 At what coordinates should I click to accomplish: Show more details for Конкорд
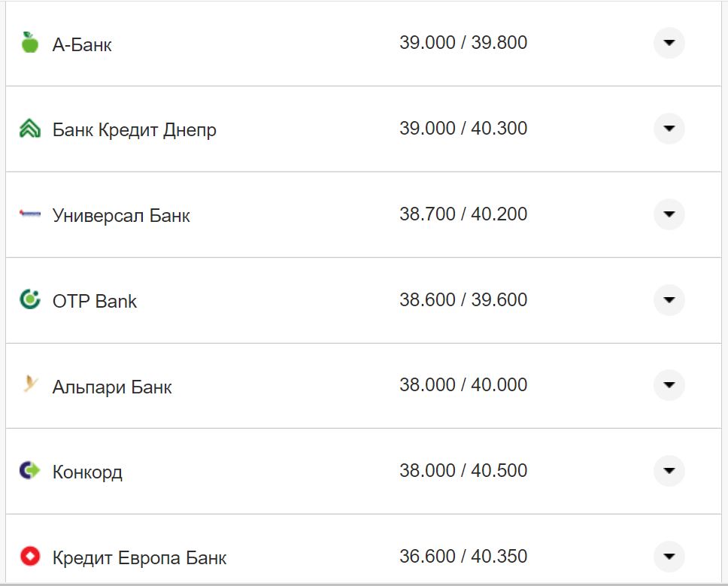[669, 471]
